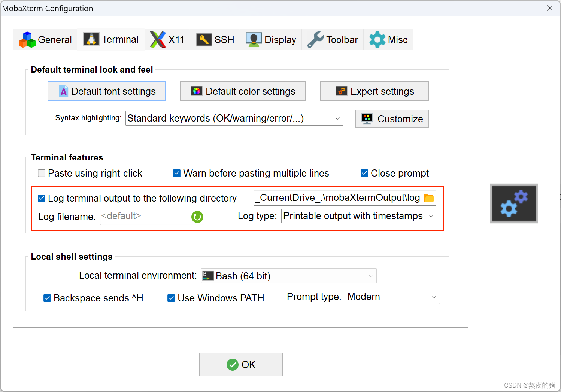
Task: Toggle Log terminal output to directory checkbox
Action: [x=42, y=198]
